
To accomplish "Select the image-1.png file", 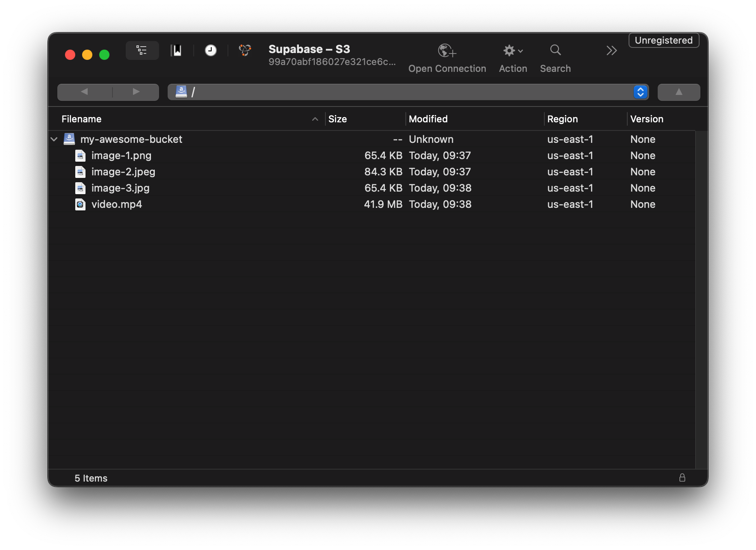I will tap(121, 156).
